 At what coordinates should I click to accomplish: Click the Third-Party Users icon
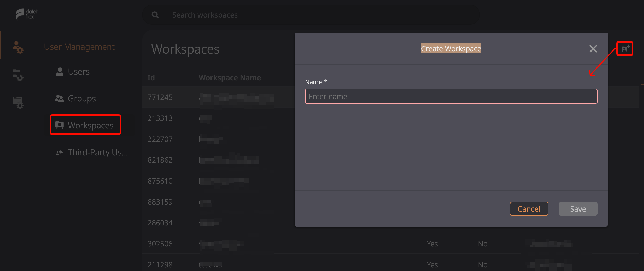[60, 153]
